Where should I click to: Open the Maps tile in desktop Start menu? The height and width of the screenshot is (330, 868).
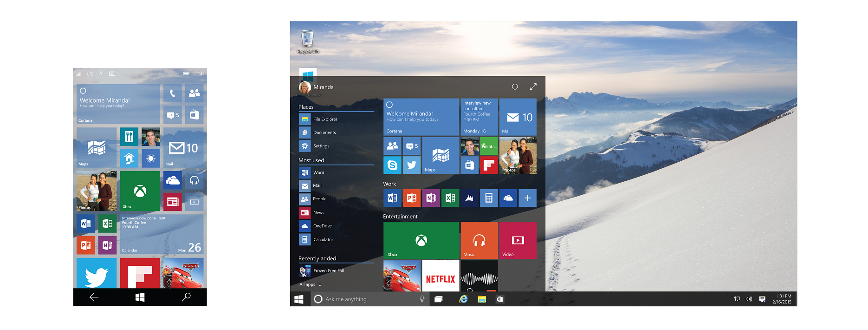pos(440,156)
